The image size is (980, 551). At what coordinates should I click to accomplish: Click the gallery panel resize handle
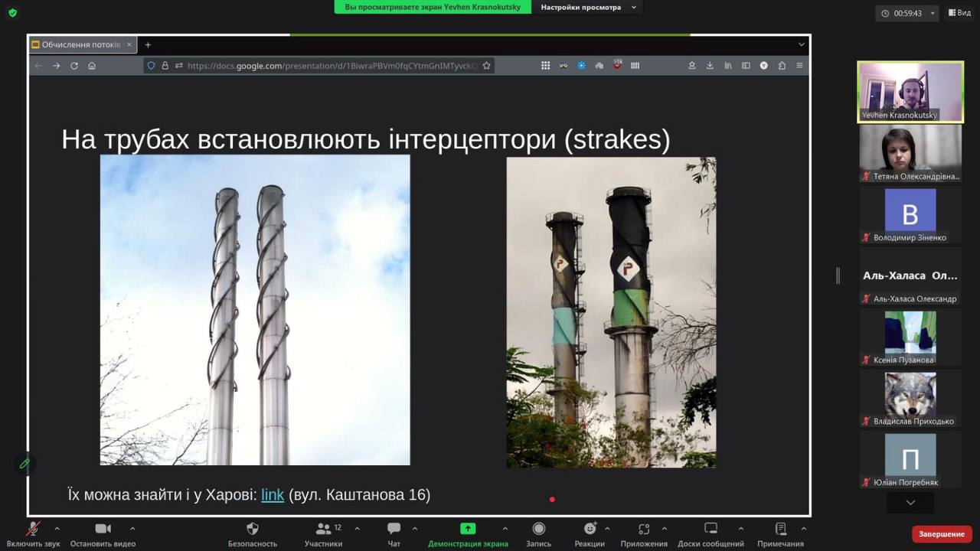click(x=838, y=275)
